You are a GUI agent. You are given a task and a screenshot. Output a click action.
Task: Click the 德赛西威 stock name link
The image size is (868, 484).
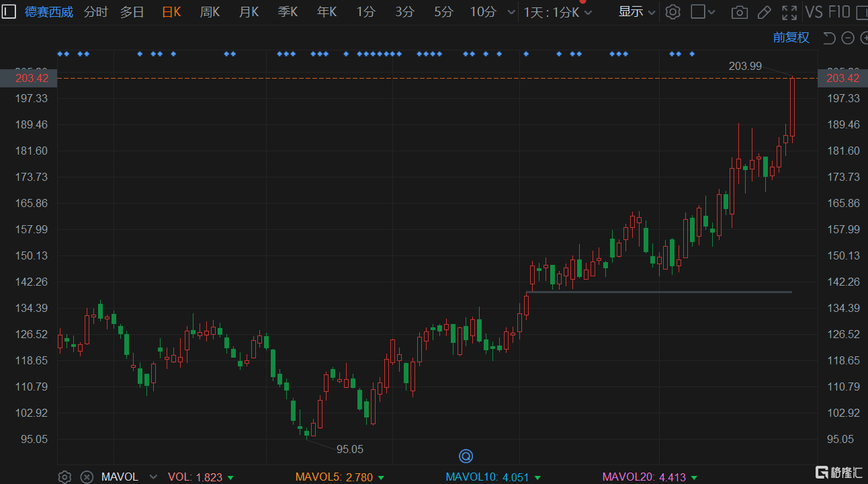point(49,12)
